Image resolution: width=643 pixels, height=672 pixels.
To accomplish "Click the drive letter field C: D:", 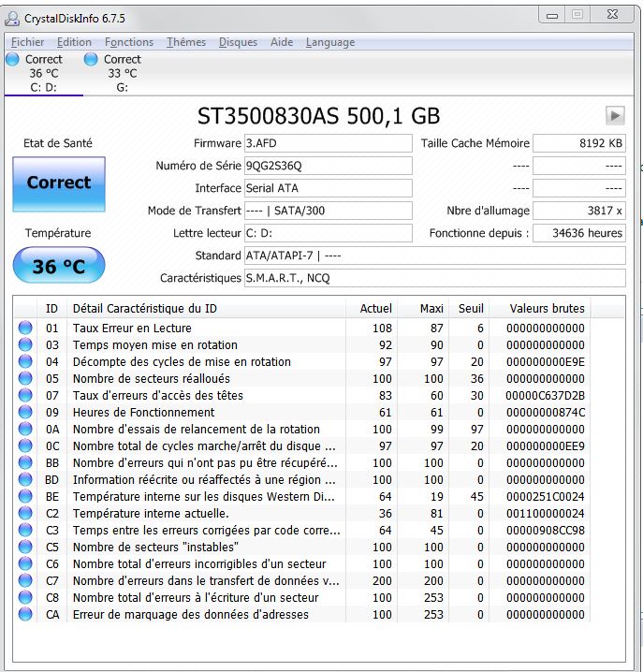I will click(329, 233).
